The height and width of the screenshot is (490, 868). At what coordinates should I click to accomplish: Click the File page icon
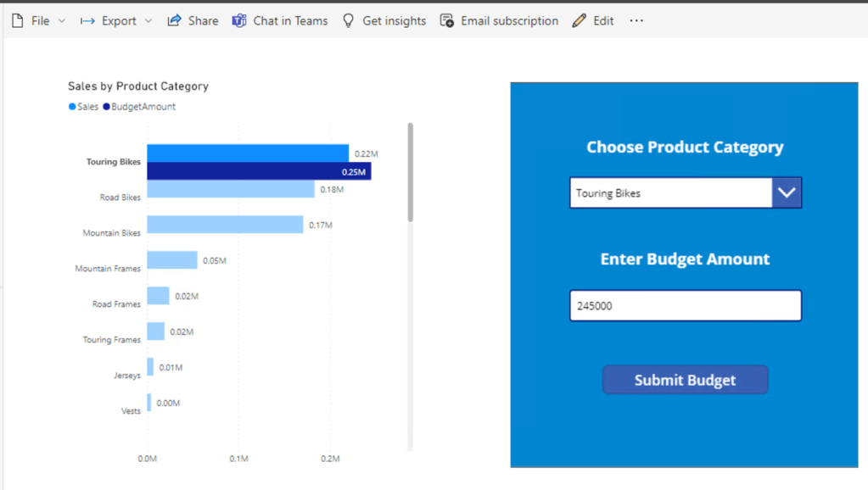[x=18, y=20]
